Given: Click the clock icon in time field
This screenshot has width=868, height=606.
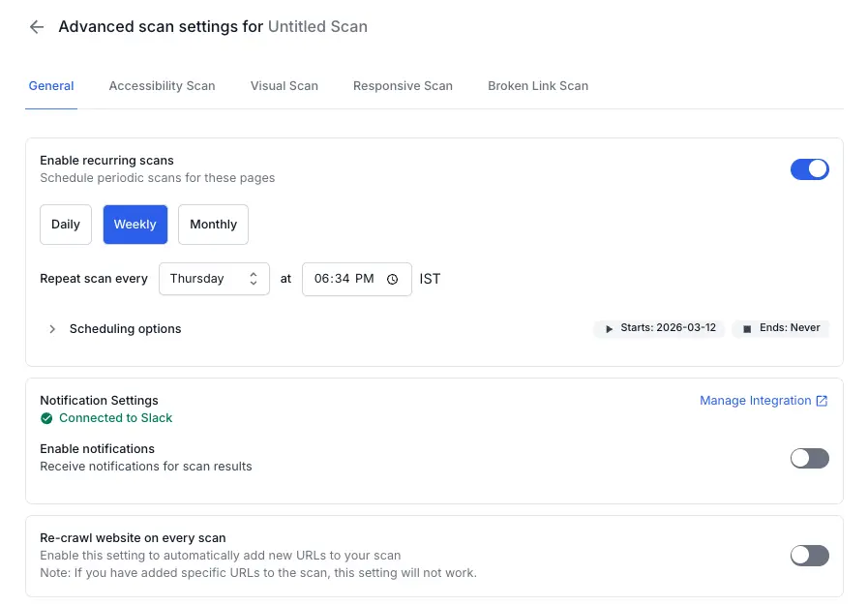Looking at the screenshot, I should [392, 279].
